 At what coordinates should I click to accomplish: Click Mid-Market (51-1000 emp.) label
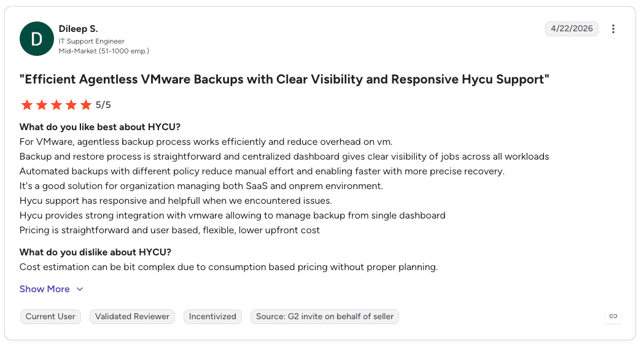104,51
